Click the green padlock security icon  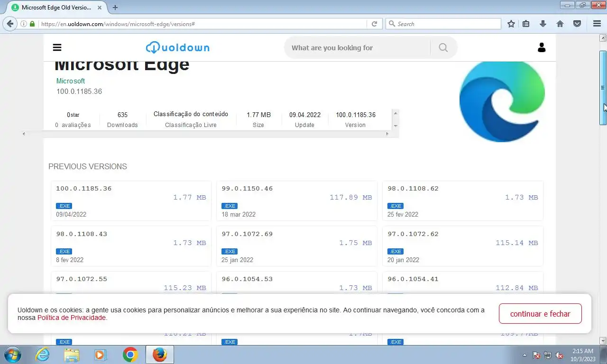[32, 24]
